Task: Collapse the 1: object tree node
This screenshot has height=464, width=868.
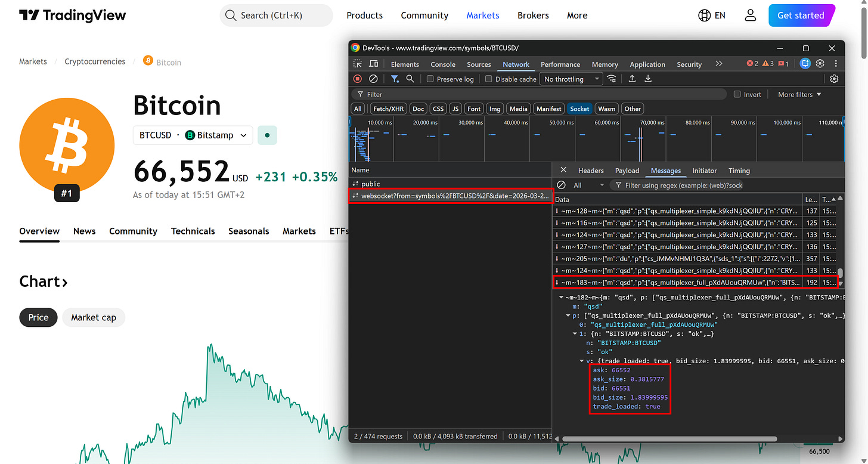Action: click(575, 333)
